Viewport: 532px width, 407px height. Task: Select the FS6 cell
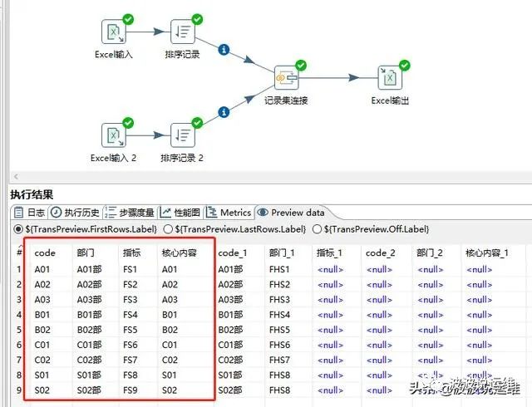point(130,345)
